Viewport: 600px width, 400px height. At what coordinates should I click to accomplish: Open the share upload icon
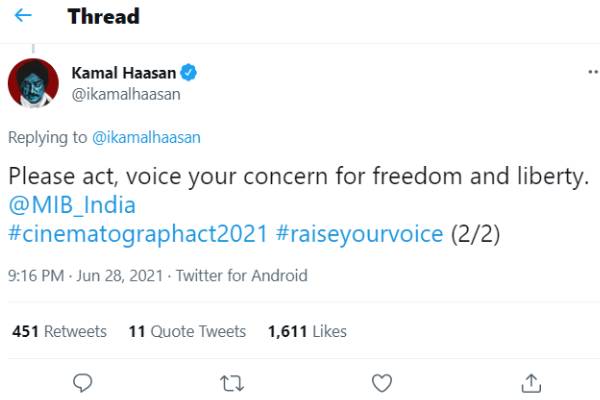(x=531, y=384)
